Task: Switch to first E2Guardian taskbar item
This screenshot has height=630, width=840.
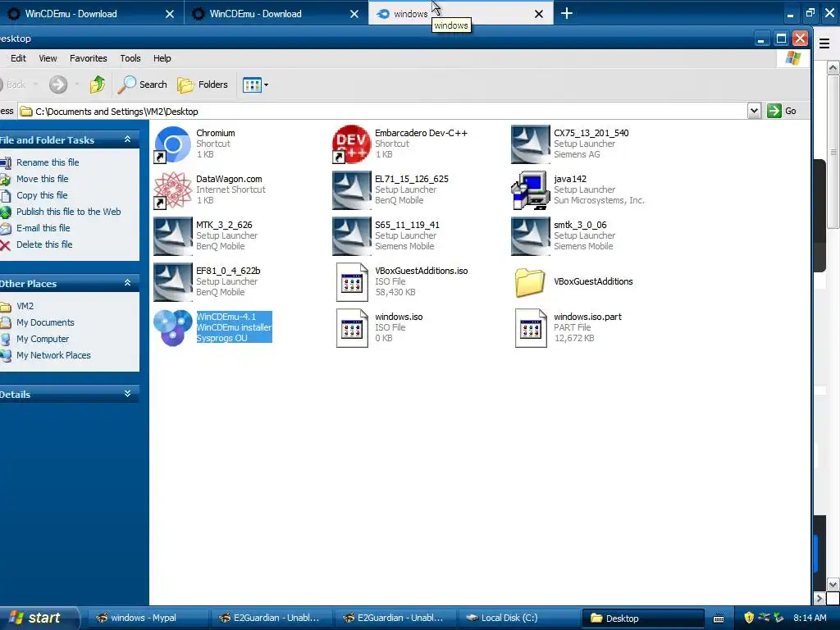Action: 271,619
